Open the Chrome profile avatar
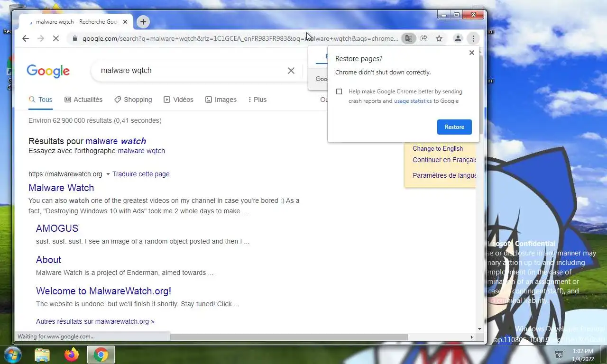The width and height of the screenshot is (607, 364). (x=458, y=38)
